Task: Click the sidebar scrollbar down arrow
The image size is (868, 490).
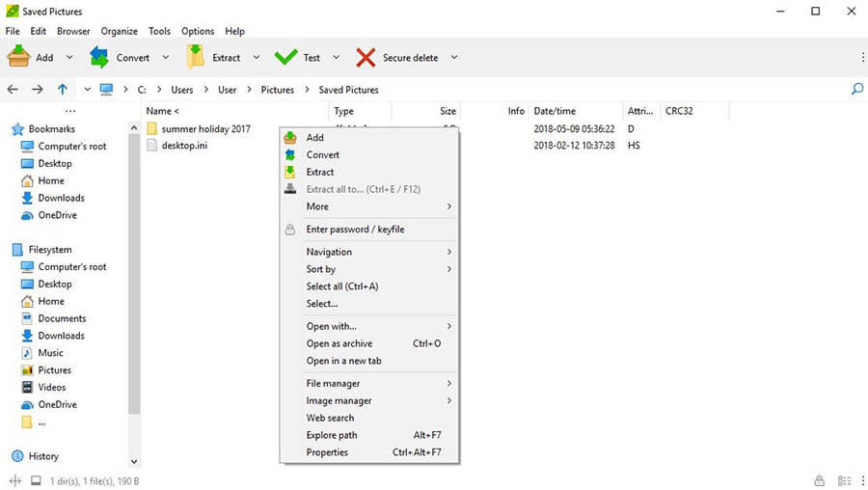Action: [134, 462]
